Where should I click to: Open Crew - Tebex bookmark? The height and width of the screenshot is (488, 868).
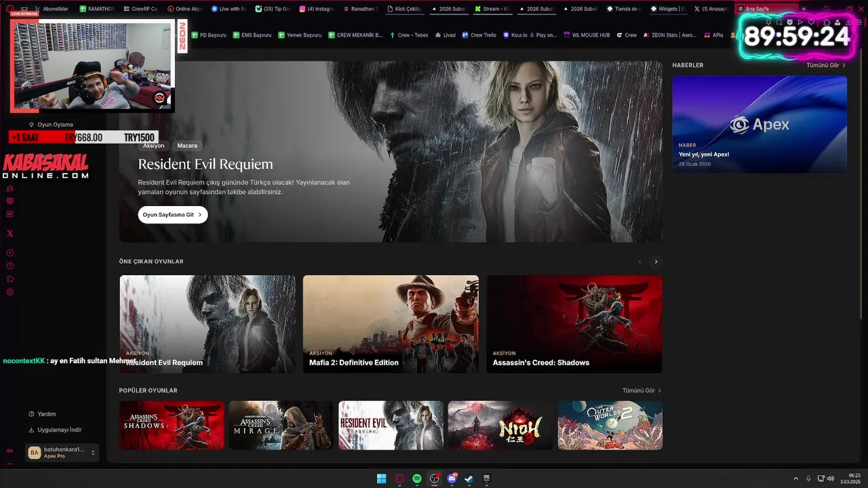tap(409, 35)
